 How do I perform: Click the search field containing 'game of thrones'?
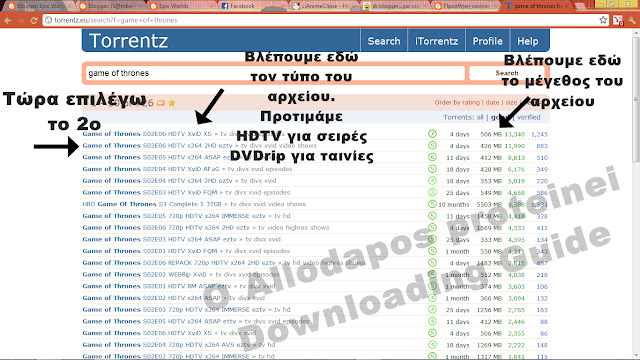[x=275, y=73]
